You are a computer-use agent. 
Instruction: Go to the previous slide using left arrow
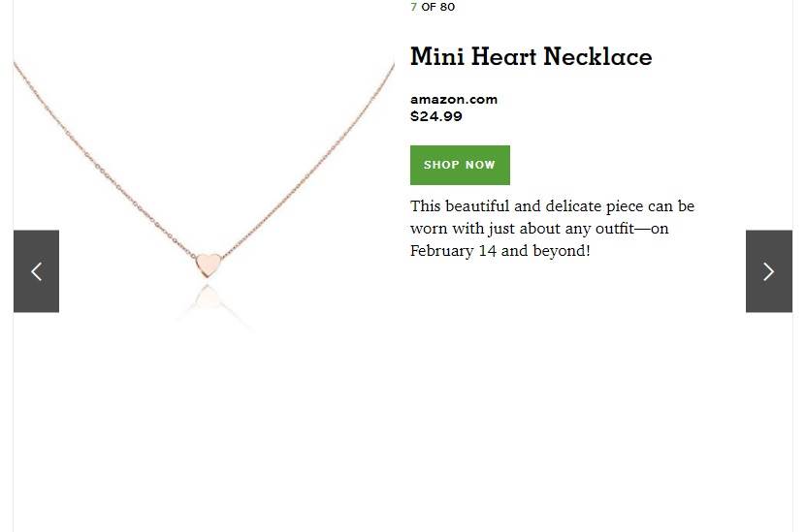36,271
